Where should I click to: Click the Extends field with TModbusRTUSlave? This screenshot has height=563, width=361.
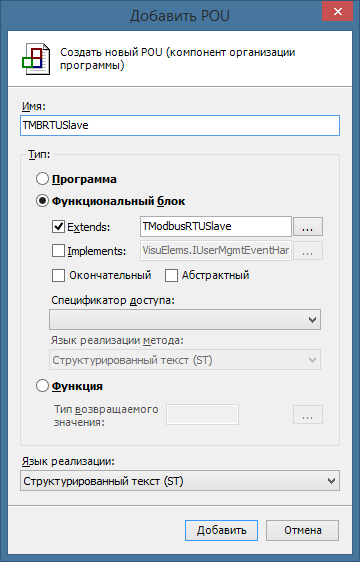(x=216, y=227)
